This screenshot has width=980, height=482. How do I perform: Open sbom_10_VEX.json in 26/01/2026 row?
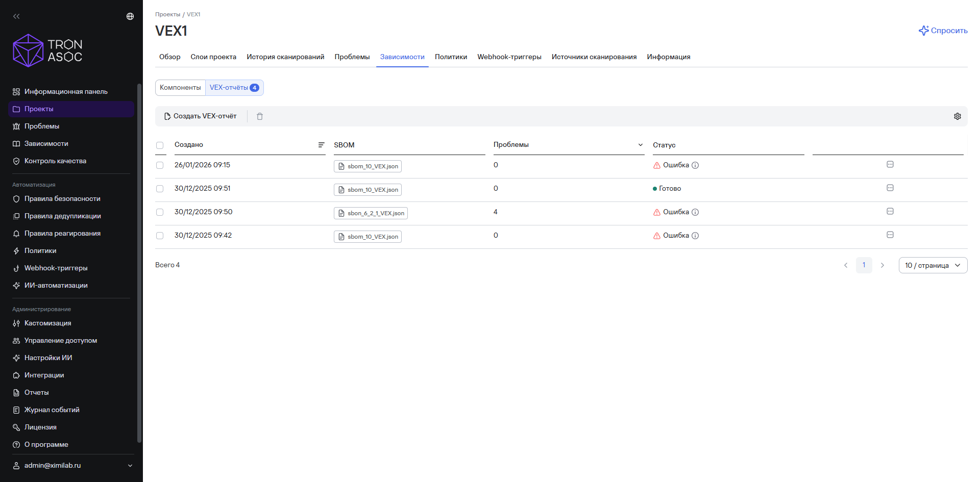[367, 166]
